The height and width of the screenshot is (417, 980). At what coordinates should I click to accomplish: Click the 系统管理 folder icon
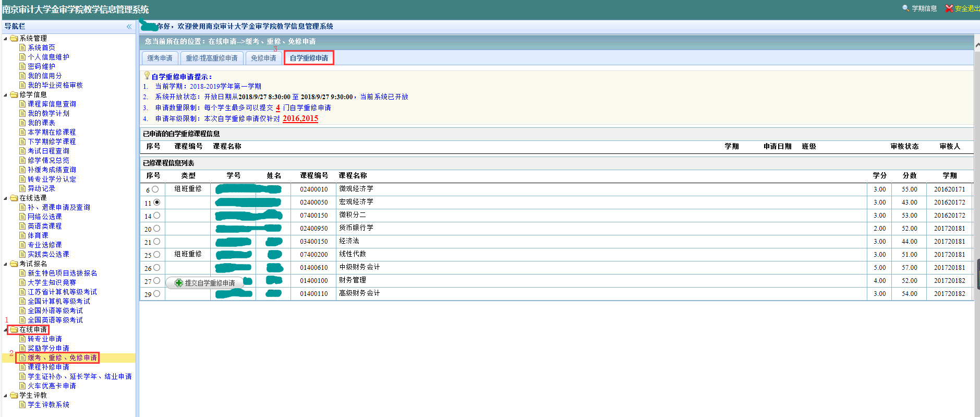click(14, 38)
